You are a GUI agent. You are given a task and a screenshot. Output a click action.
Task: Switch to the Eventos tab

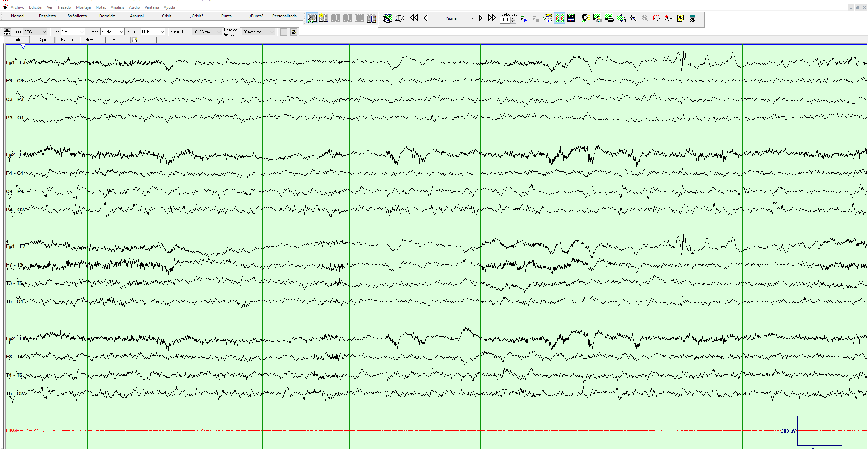(67, 40)
